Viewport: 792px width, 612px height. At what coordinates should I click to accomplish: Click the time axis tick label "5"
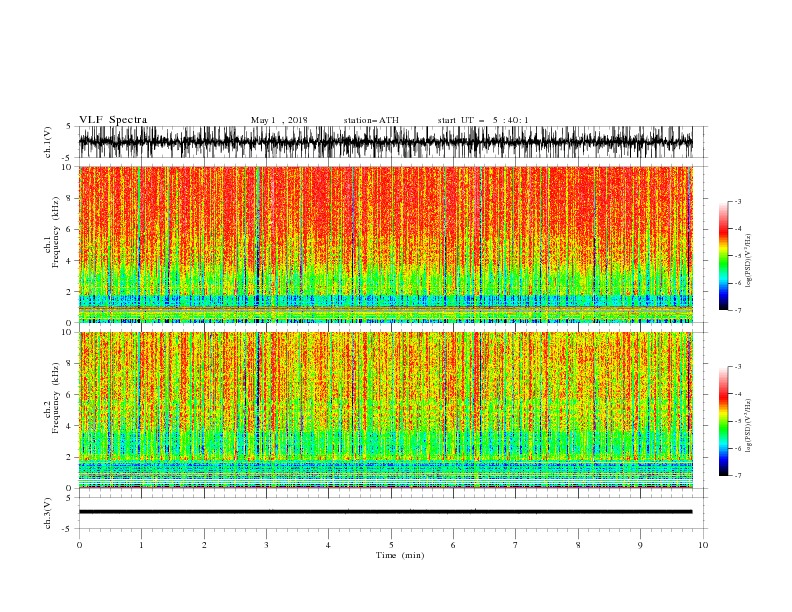391,545
